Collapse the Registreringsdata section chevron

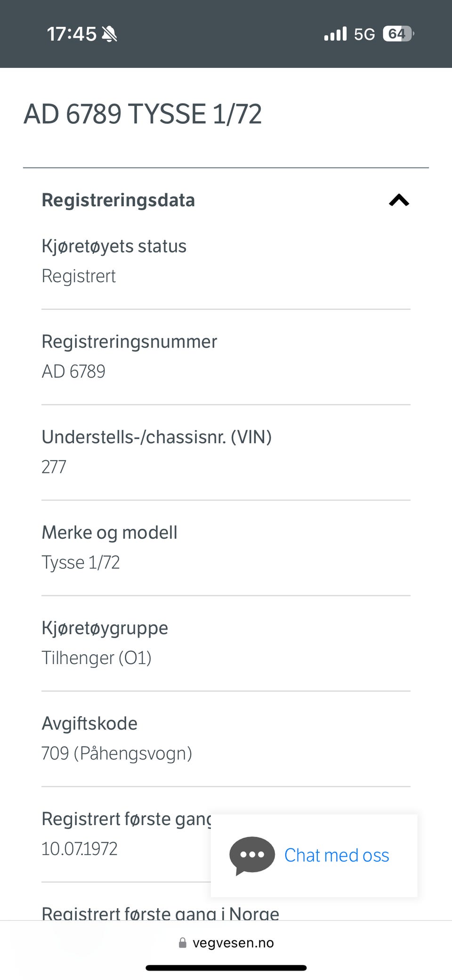coord(399,201)
